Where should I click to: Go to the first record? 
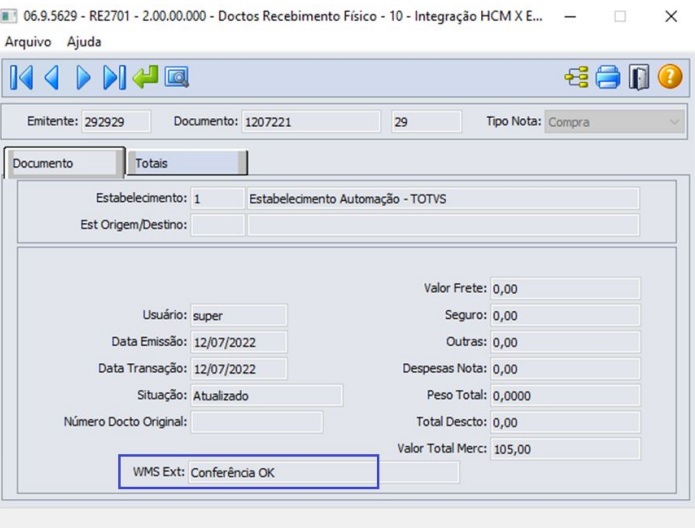tap(21, 78)
